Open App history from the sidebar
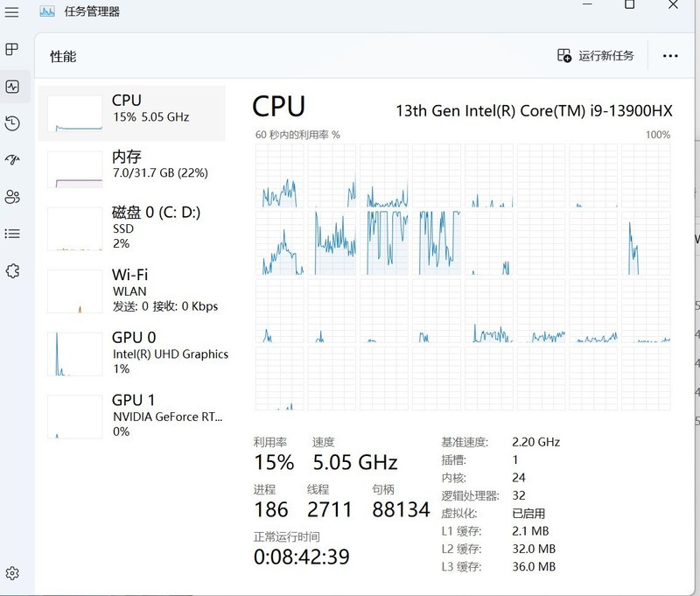 point(11,123)
